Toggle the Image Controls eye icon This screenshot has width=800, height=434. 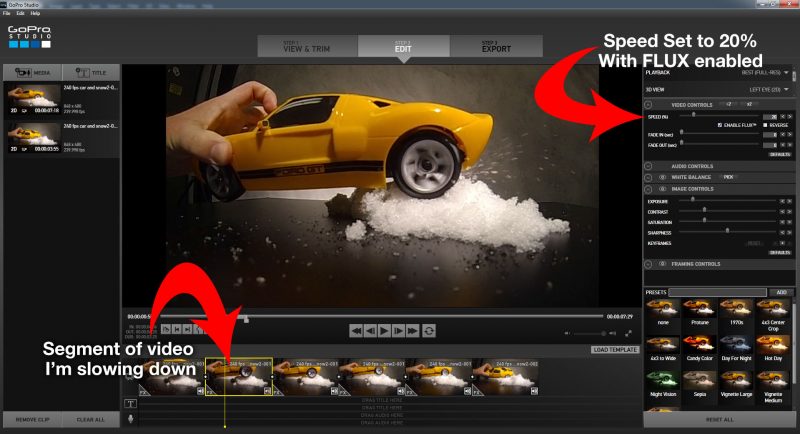(661, 188)
